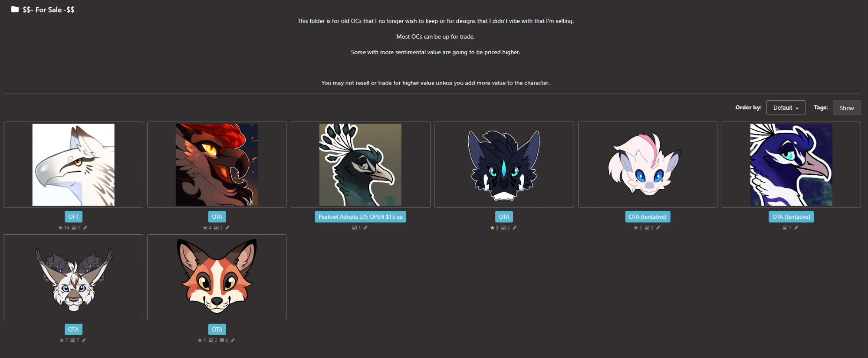This screenshot has height=358, width=868.
Task: Click the pencil icon under the blue peacock OTA (tentative)
Action: tap(796, 228)
